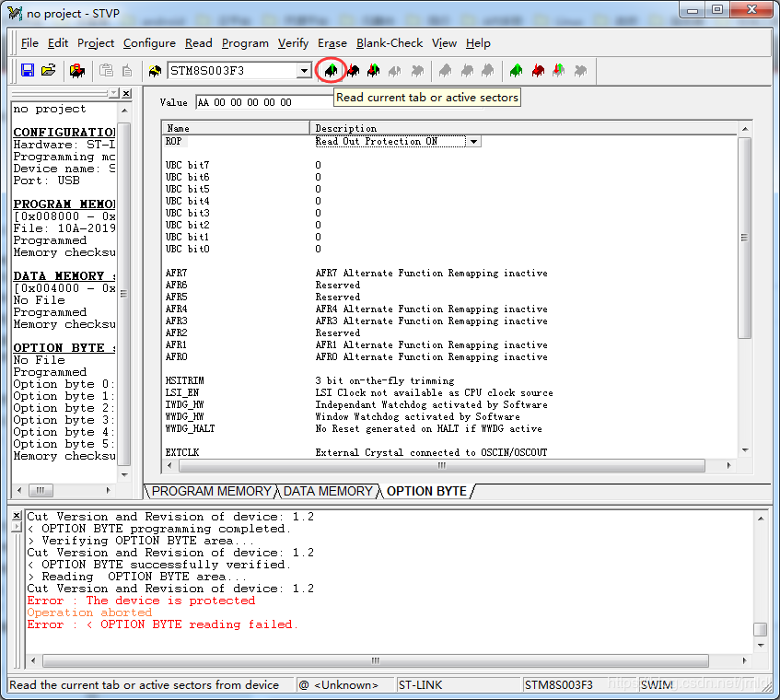This screenshot has height=700, width=780.
Task: Click the green Read all tabs icon
Action: click(516, 71)
